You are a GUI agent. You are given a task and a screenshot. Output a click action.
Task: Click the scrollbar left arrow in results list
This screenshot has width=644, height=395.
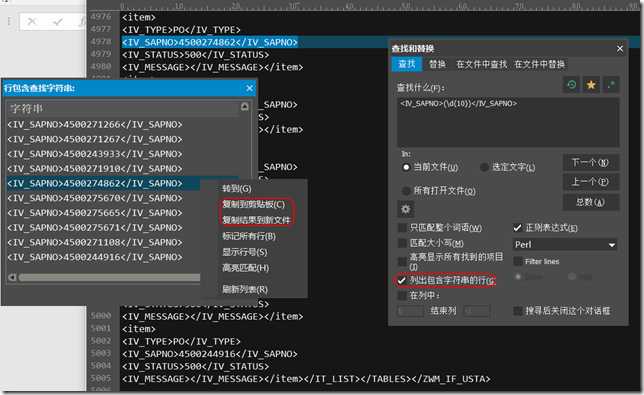tap(12, 278)
